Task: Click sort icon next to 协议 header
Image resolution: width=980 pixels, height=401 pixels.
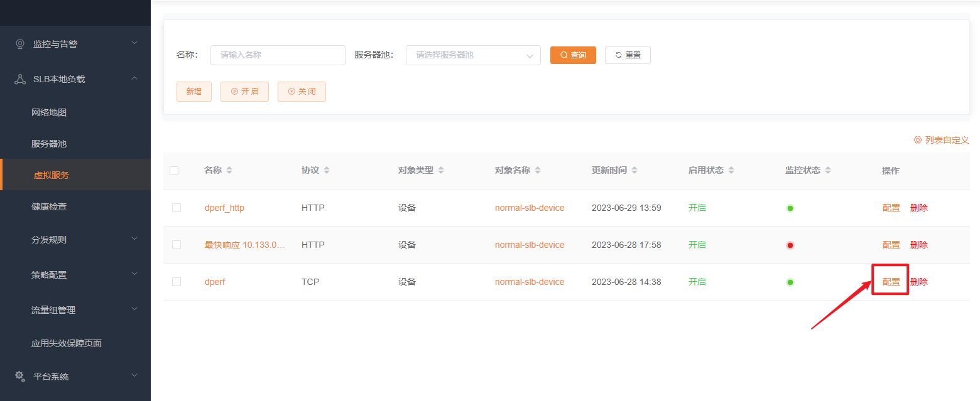Action: 327,171
